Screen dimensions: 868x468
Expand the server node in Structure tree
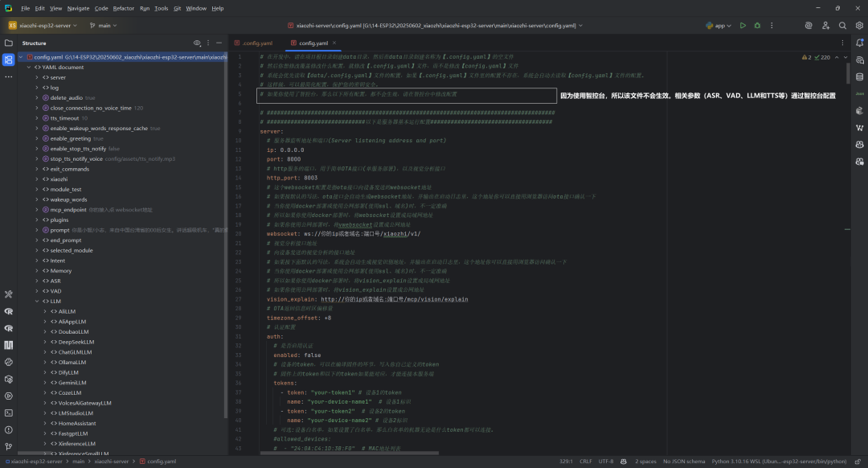[x=37, y=77]
